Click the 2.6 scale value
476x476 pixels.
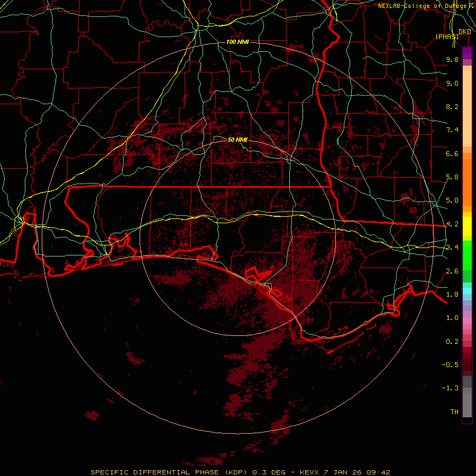click(452, 271)
